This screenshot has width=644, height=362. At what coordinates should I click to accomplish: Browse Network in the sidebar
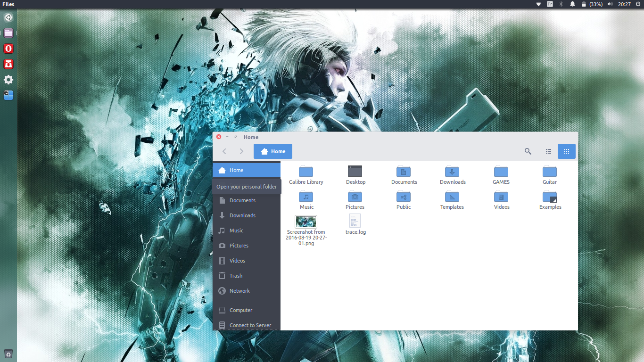(247, 291)
